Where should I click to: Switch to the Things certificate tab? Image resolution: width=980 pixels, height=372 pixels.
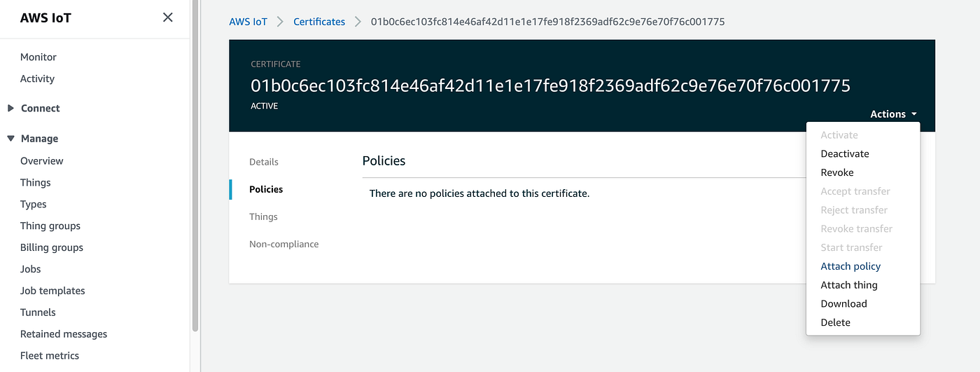coord(263,216)
